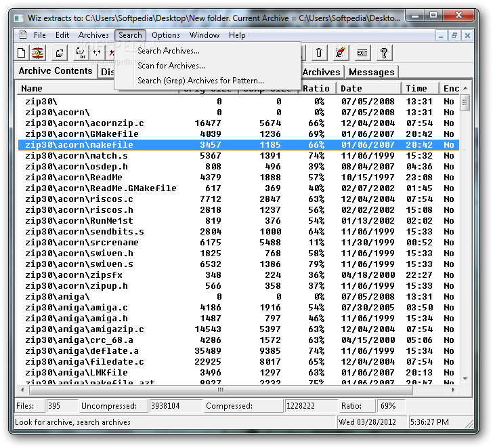Click the horizontal scrollbar left arrow

pyautogui.click(x=22, y=390)
